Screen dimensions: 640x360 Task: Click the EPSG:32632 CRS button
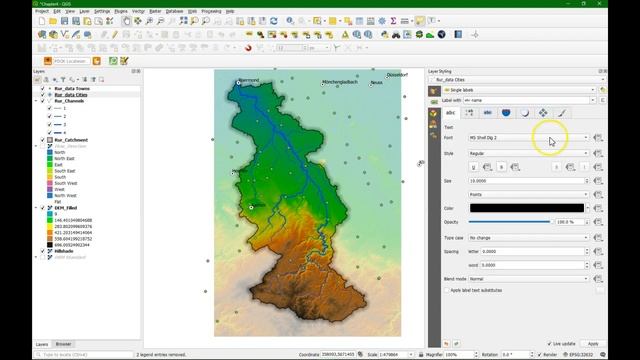[x=577, y=355]
